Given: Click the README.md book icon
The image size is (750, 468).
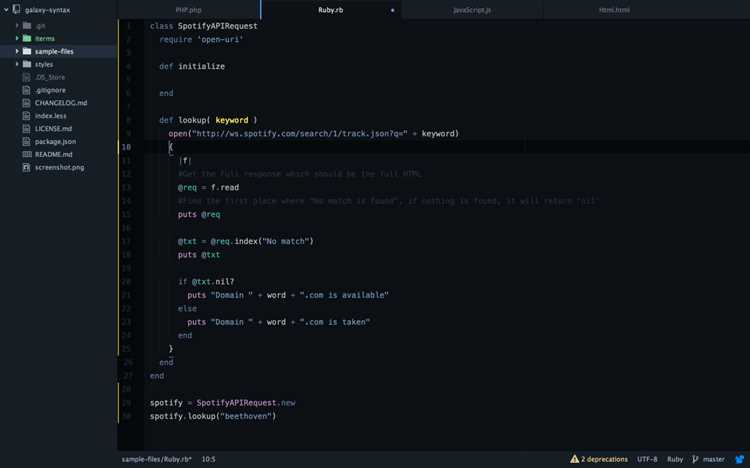Looking at the screenshot, I should 27,154.
